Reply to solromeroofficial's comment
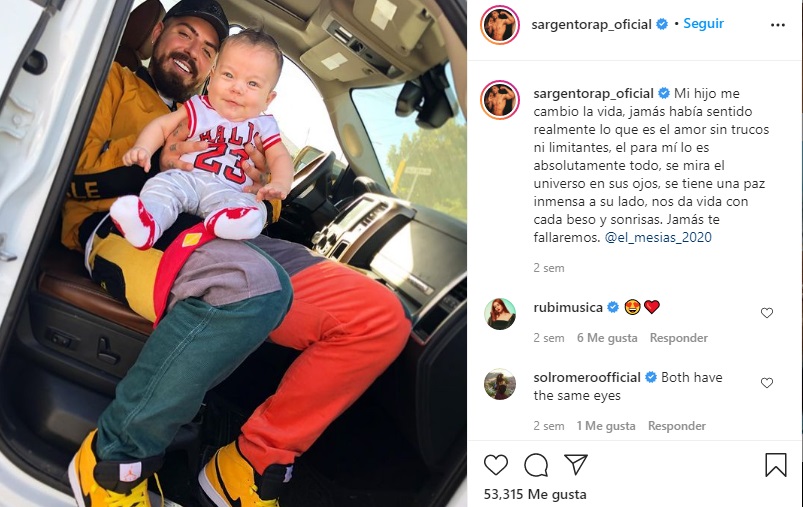803x507 pixels. [x=677, y=426]
